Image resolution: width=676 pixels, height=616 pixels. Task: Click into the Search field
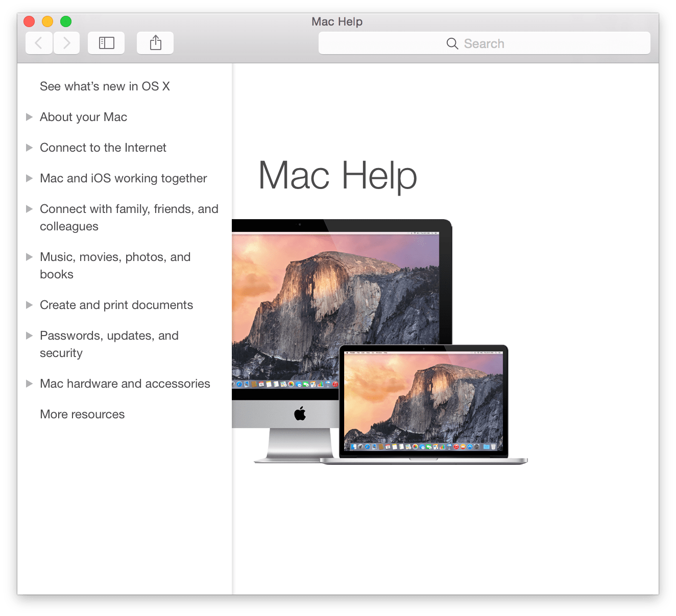pos(485,43)
